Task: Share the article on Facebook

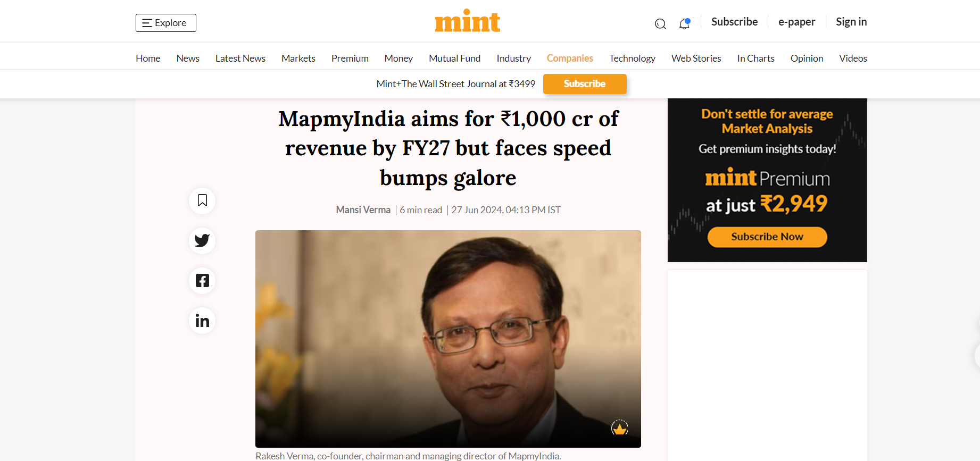Action: 202,281
